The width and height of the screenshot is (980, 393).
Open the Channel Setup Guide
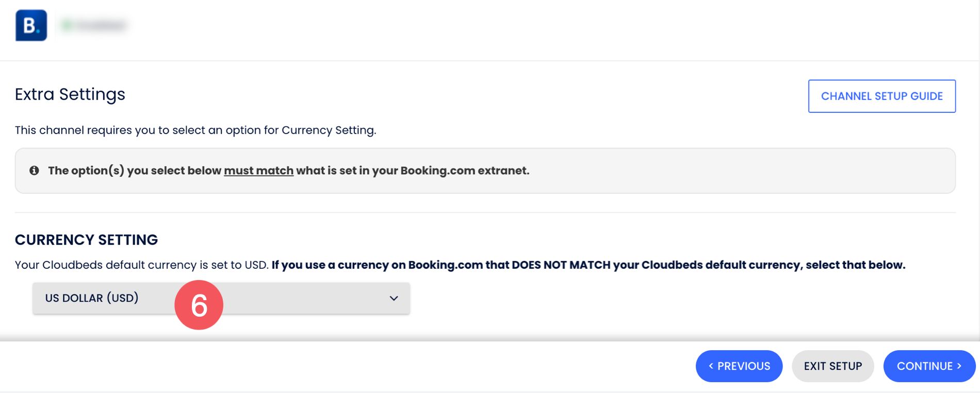(x=881, y=96)
